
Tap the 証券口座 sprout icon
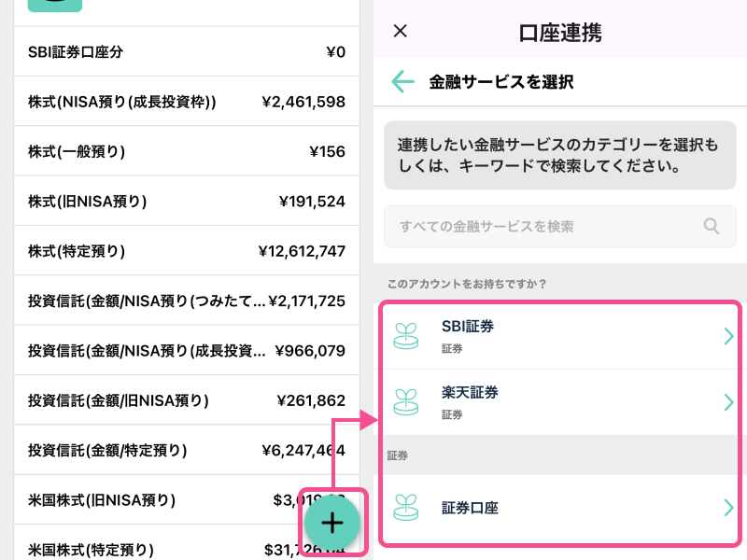pos(406,508)
